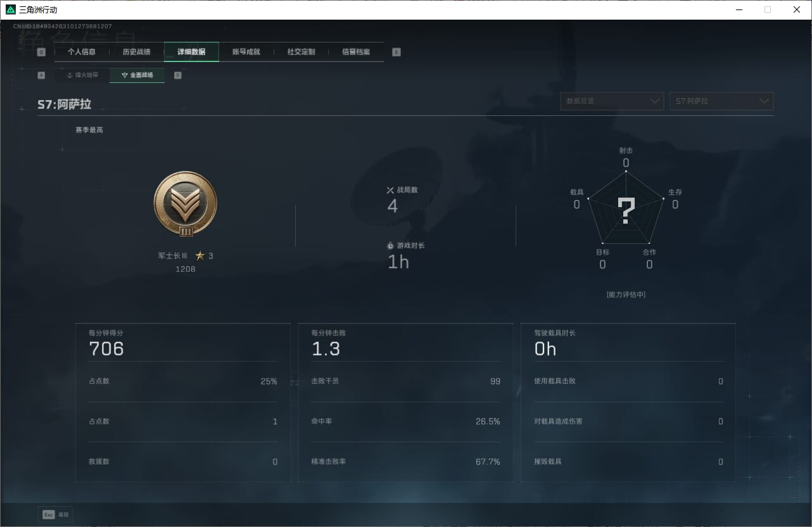Image resolution: width=812 pixels, height=527 pixels.
Task: Click the [能力评估中] status text
Action: [626, 295]
